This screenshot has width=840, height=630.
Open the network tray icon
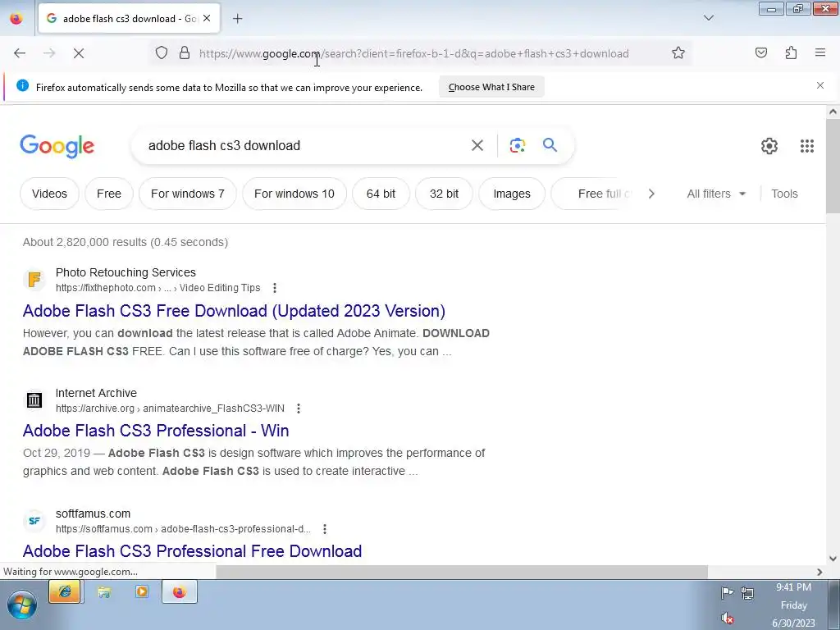(746, 592)
